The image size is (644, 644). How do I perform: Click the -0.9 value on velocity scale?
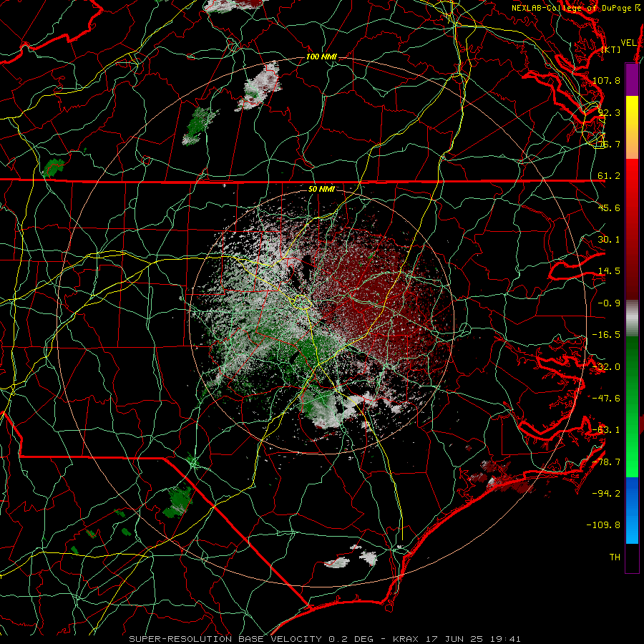[609, 303]
